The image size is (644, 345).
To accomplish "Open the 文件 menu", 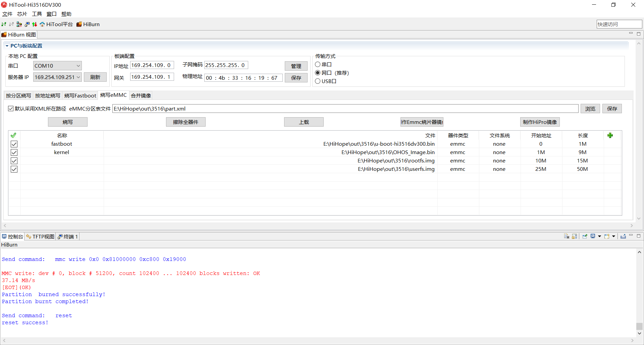I will pos(7,14).
